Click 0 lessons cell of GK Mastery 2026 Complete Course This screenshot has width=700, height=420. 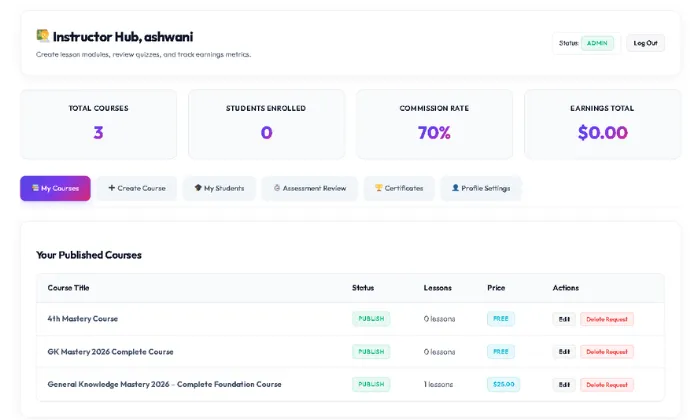439,352
